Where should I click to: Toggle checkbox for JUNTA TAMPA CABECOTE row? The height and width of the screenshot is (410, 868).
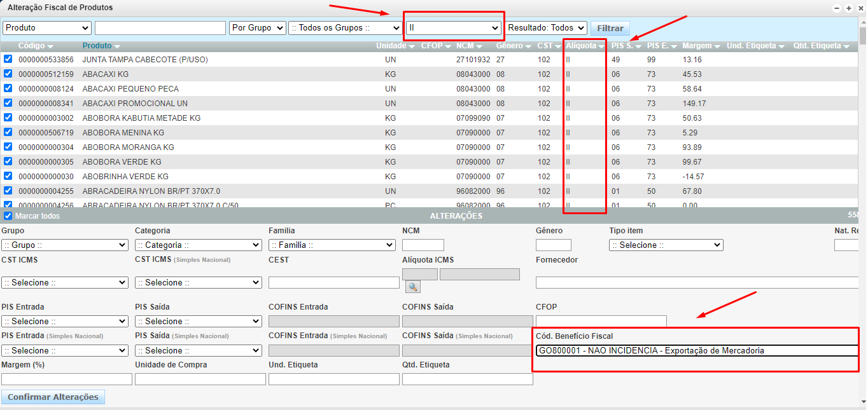pyautogui.click(x=8, y=59)
